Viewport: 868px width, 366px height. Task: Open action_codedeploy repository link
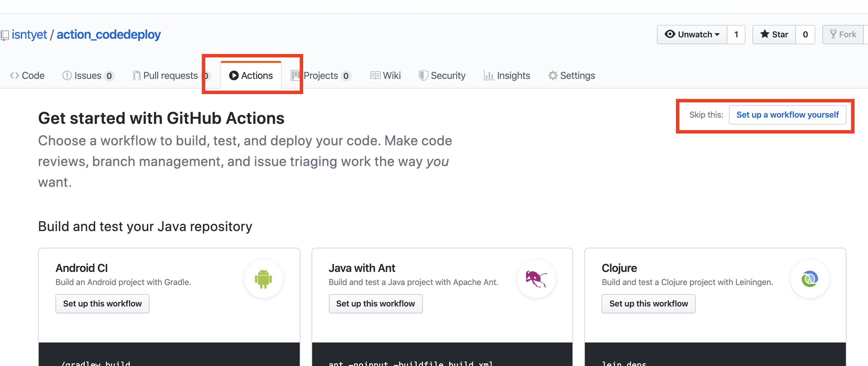pos(109,35)
